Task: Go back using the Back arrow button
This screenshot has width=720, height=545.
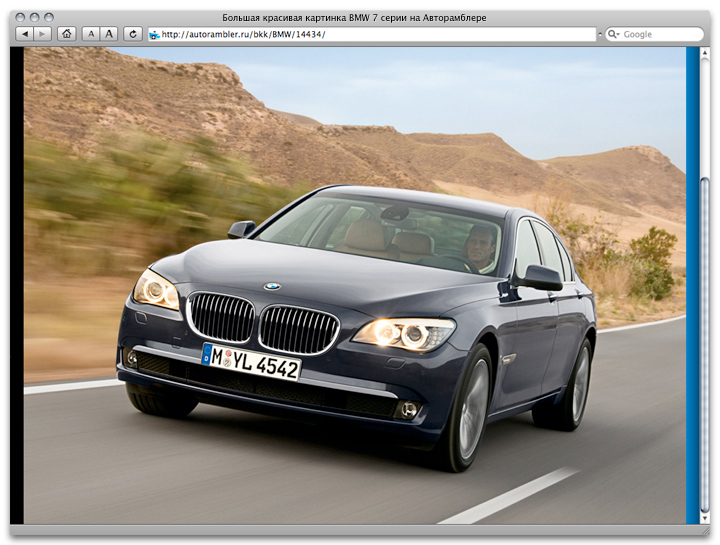Action: [x=25, y=34]
